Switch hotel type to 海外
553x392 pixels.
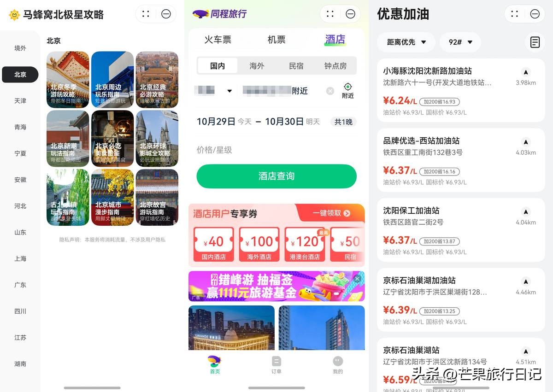[257, 66]
